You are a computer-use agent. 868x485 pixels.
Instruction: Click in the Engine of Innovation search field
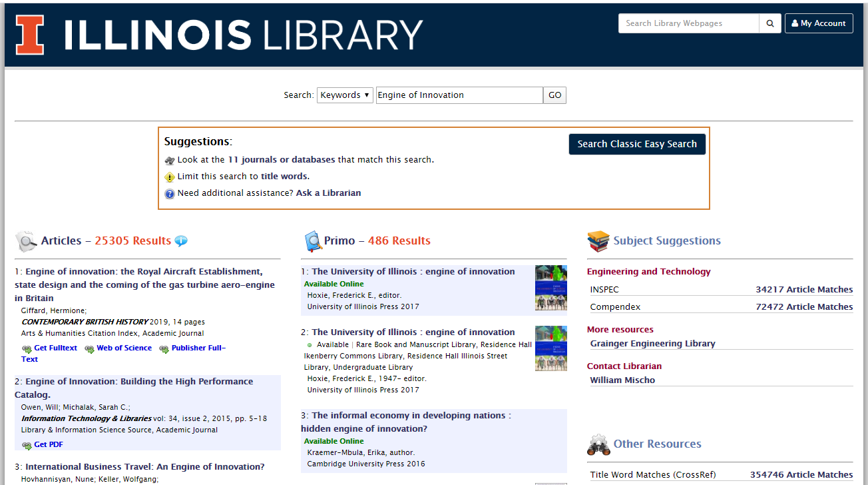459,95
